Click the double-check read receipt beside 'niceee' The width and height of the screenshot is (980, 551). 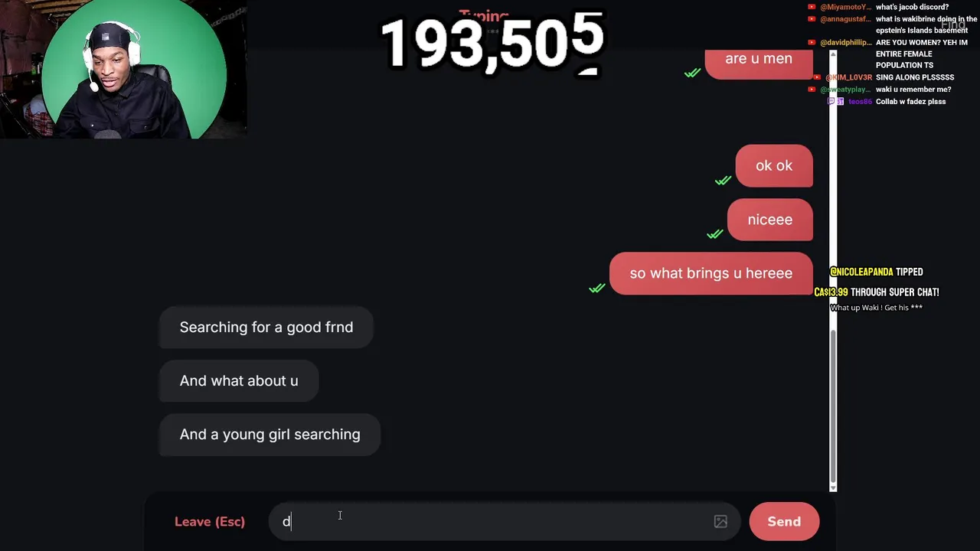tap(715, 234)
